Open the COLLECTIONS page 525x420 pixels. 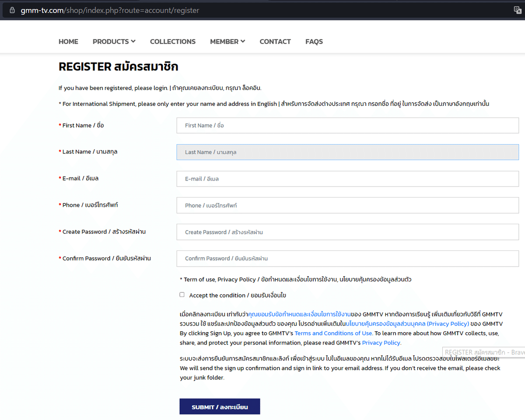(x=173, y=42)
